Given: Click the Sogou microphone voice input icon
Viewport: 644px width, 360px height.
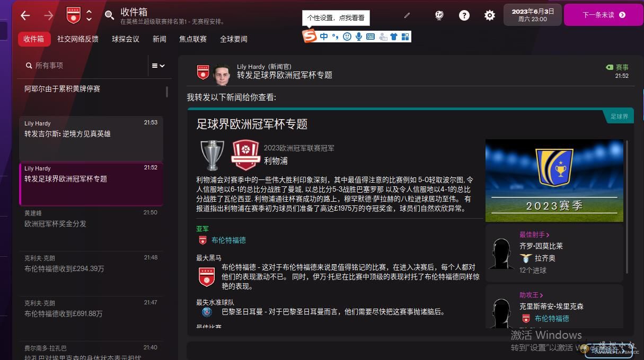Looking at the screenshot, I should [359, 37].
